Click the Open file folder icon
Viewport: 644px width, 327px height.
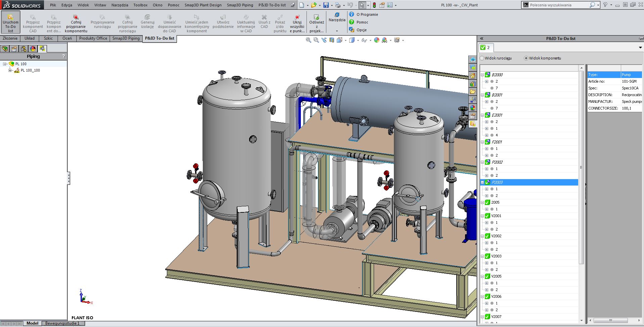click(x=314, y=5)
